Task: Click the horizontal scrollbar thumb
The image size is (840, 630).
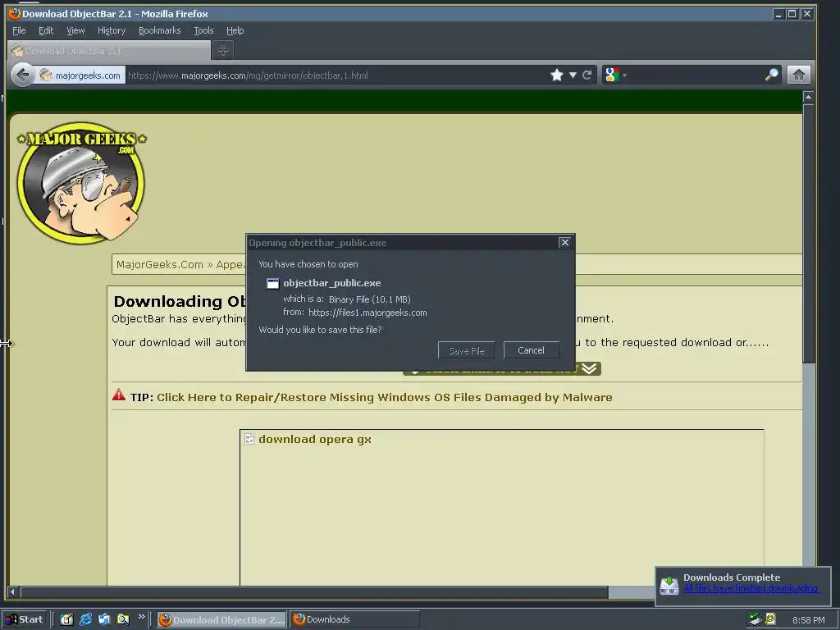Action: [x=314, y=592]
